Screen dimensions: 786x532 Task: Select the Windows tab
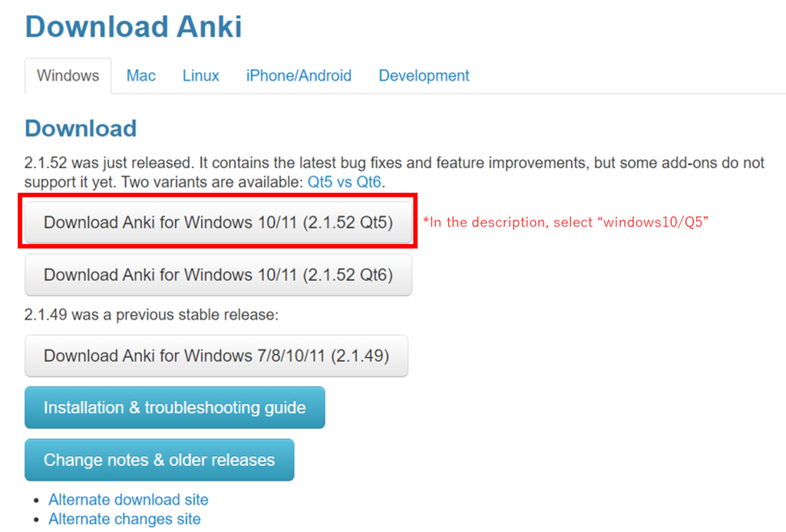click(x=68, y=76)
